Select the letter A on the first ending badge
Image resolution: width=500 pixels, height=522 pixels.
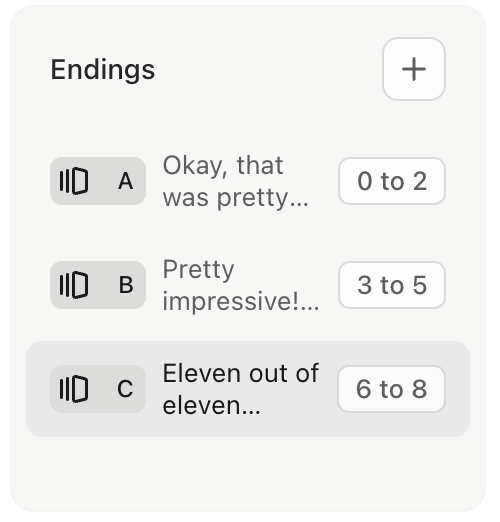click(x=126, y=181)
